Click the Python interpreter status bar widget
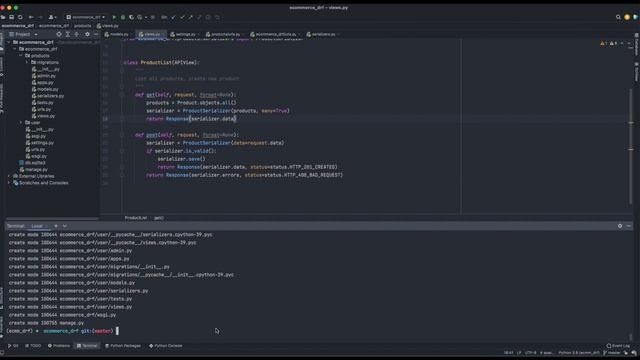The height and width of the screenshot is (360, 640). point(579,353)
